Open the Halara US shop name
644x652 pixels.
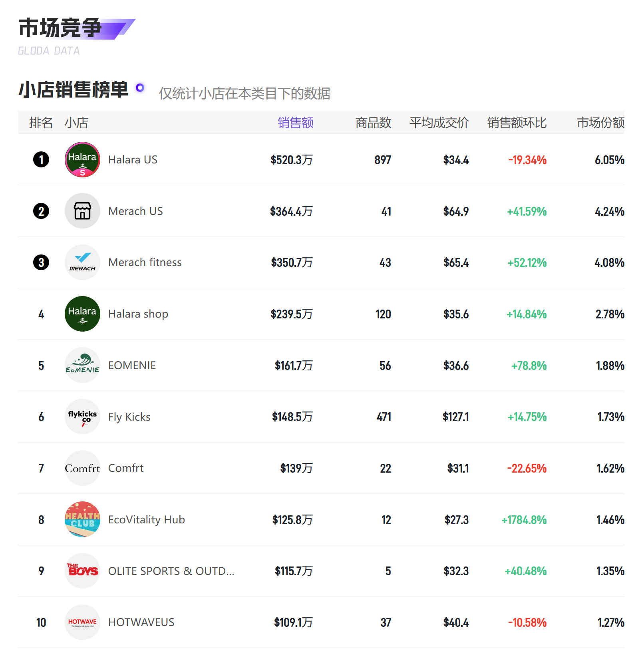(133, 160)
